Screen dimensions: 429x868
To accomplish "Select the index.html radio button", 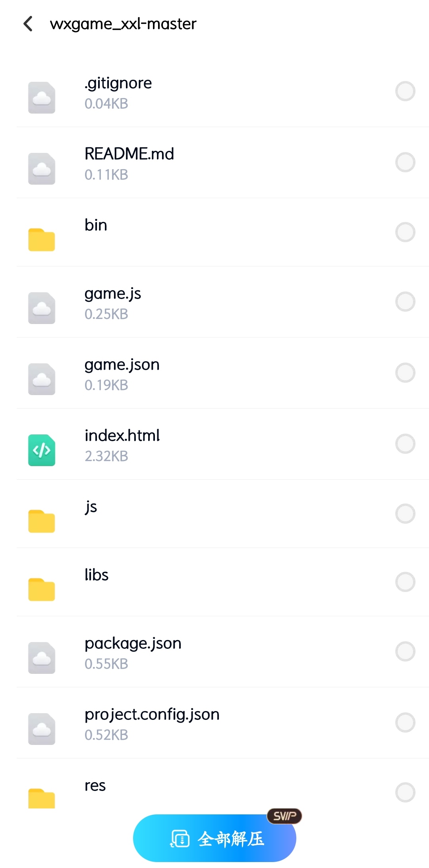I will [405, 444].
